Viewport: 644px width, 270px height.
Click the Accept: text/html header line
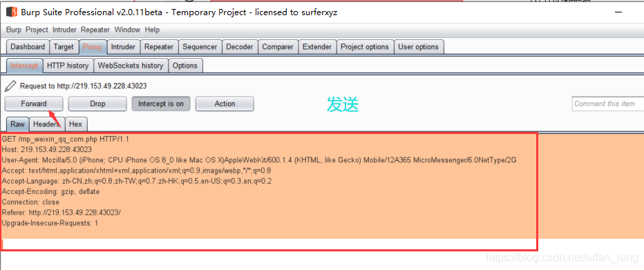136,171
